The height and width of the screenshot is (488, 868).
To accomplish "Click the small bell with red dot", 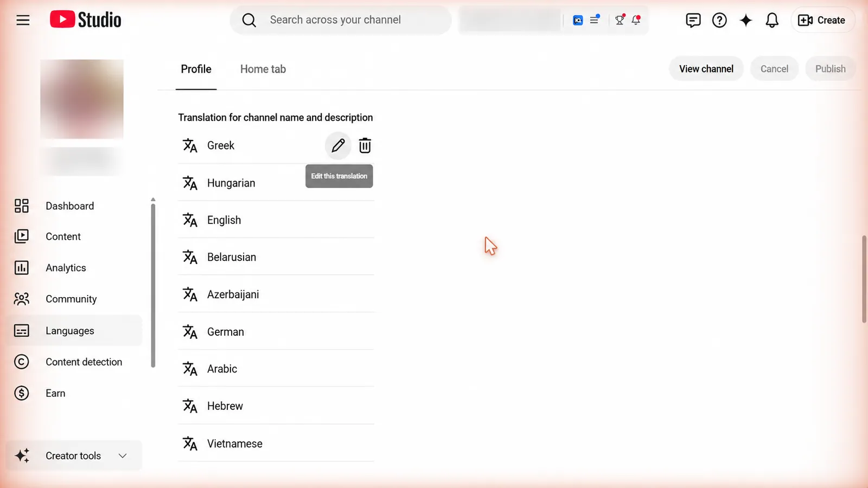I will coord(636,20).
